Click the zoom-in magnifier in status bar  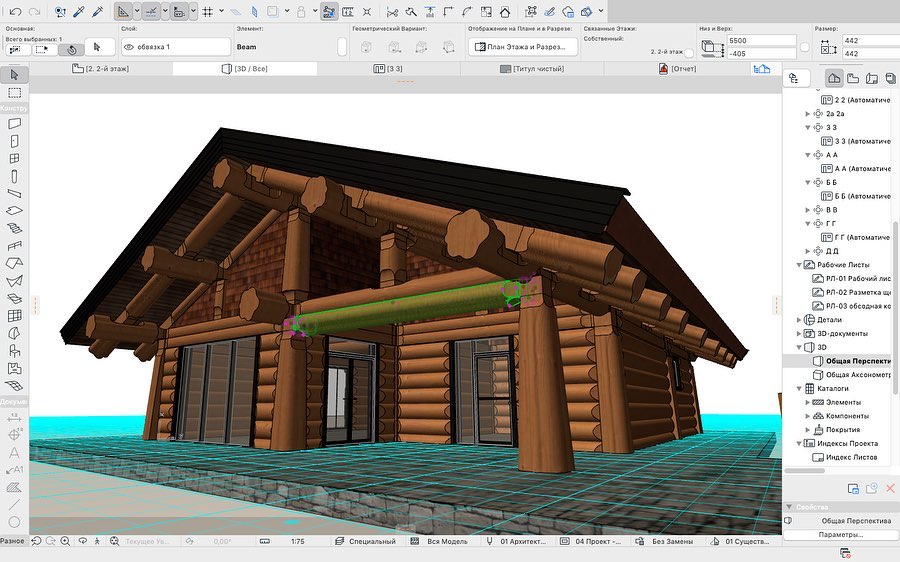[65, 541]
